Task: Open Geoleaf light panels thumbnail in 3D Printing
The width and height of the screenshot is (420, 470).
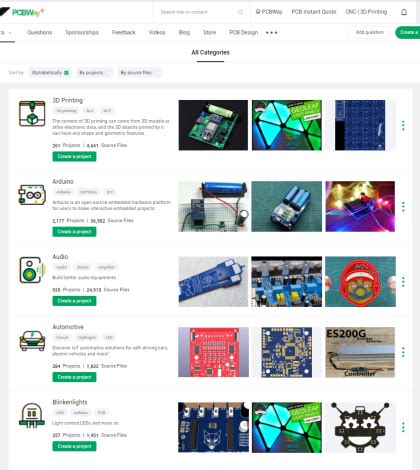Action: click(x=287, y=125)
